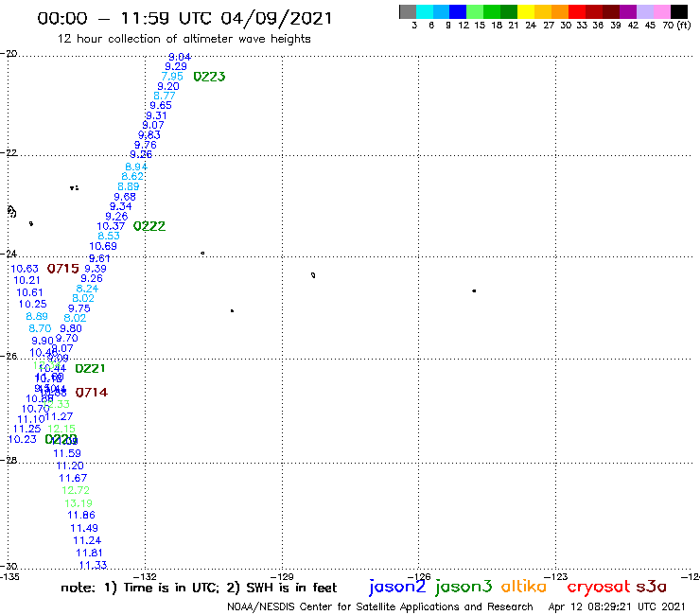Click the 9.20 wave height value
Viewport: 700px width, 615px height.
click(x=168, y=86)
